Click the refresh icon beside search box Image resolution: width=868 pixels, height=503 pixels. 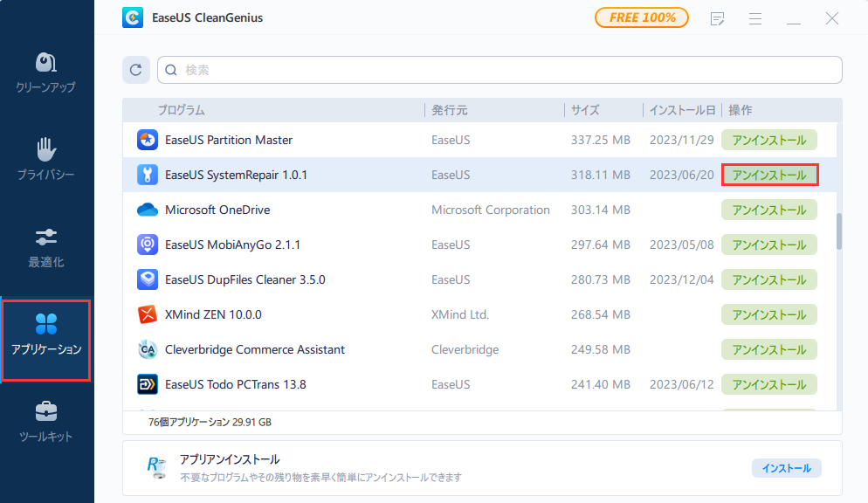135,70
